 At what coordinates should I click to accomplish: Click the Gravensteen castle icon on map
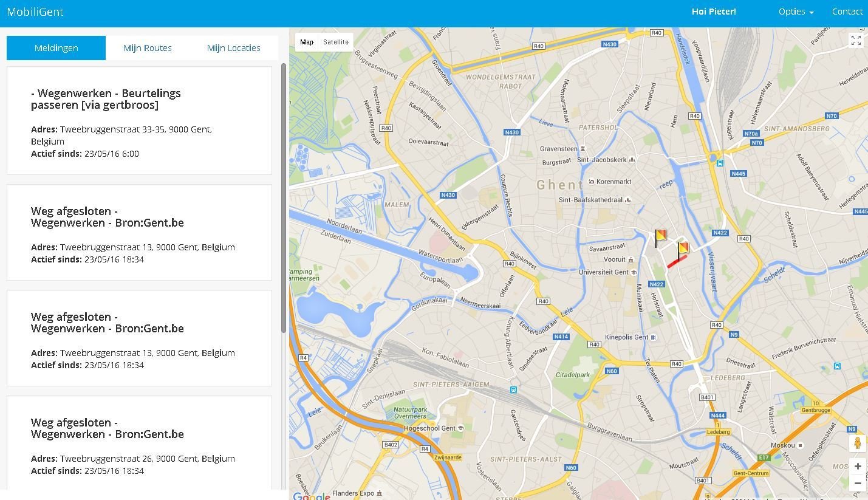pos(583,149)
